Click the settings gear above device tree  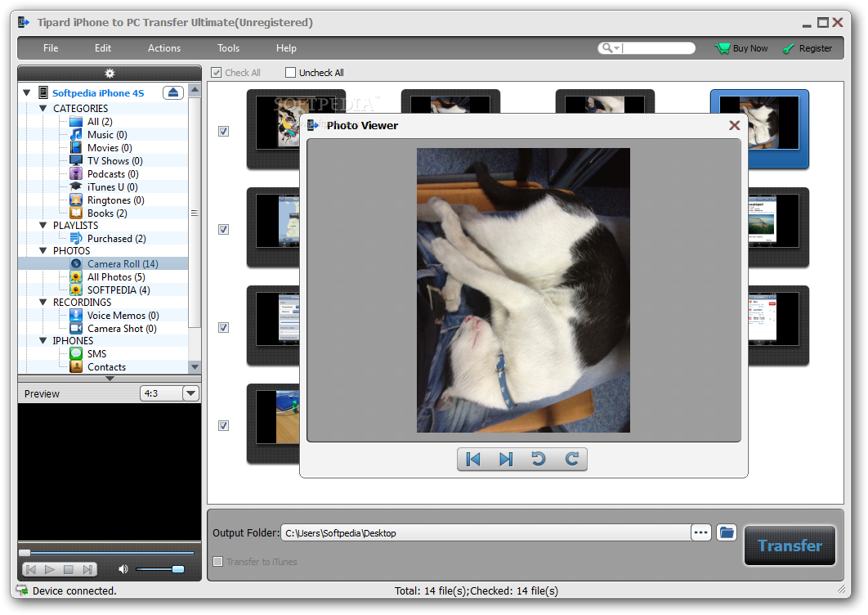point(110,73)
